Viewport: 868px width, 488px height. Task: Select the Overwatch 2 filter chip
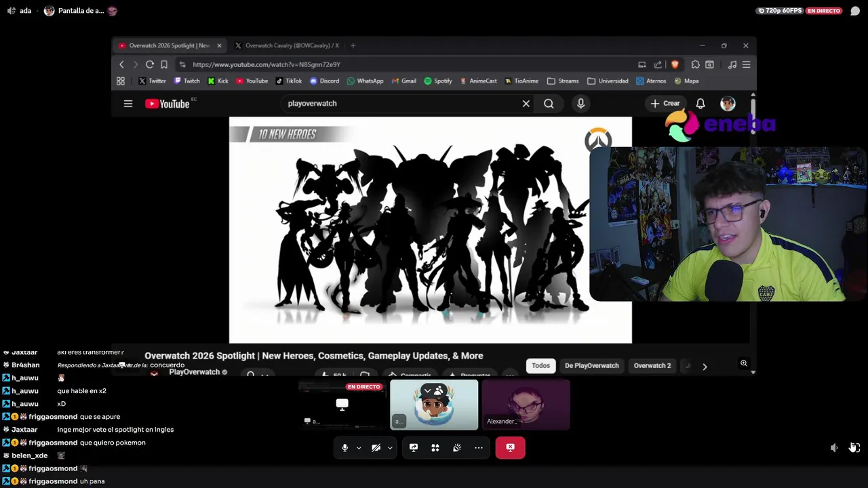652,365
